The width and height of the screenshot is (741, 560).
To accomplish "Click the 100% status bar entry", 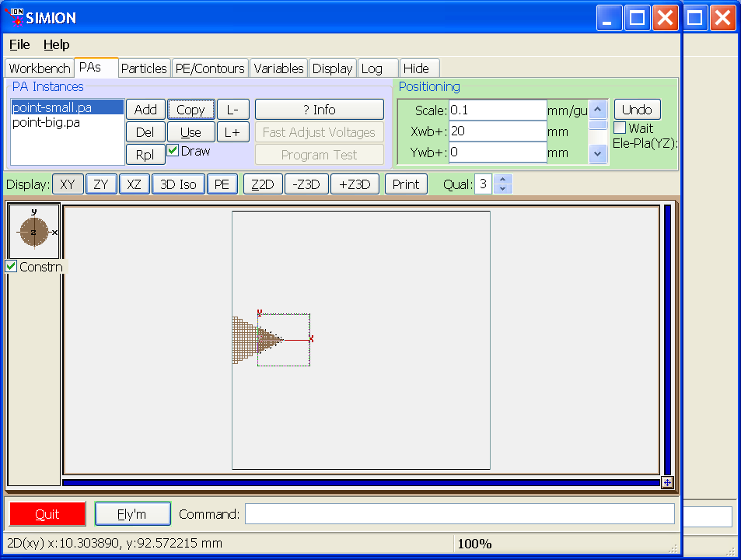I will (474, 544).
